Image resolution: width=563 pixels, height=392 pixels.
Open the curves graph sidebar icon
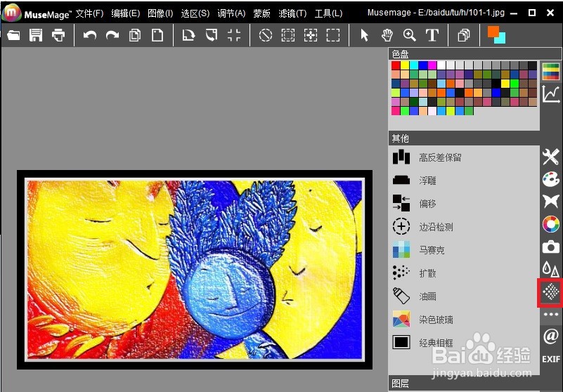[x=551, y=94]
